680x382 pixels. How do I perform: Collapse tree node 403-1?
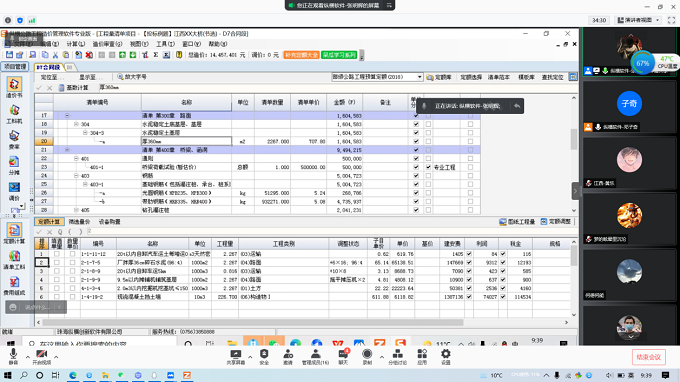(x=85, y=184)
